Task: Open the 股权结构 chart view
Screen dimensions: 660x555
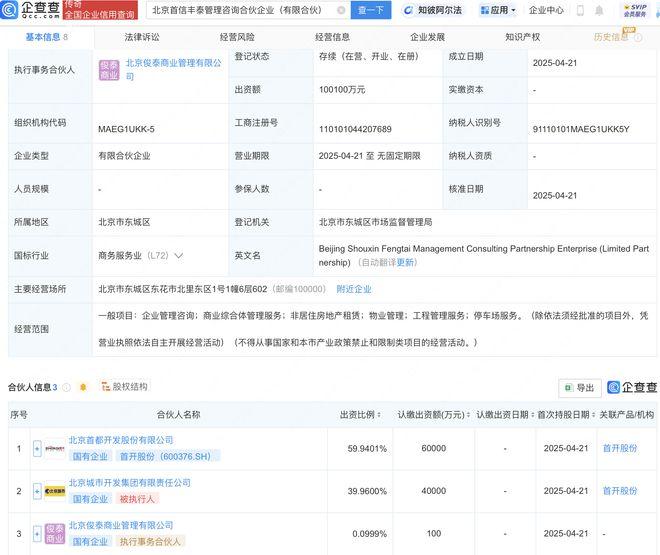Action: [125, 387]
